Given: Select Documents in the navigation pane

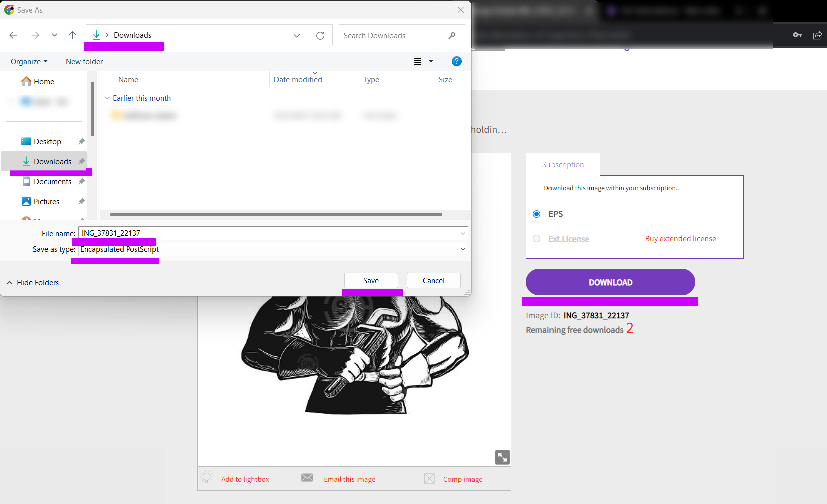Looking at the screenshot, I should [47, 182].
